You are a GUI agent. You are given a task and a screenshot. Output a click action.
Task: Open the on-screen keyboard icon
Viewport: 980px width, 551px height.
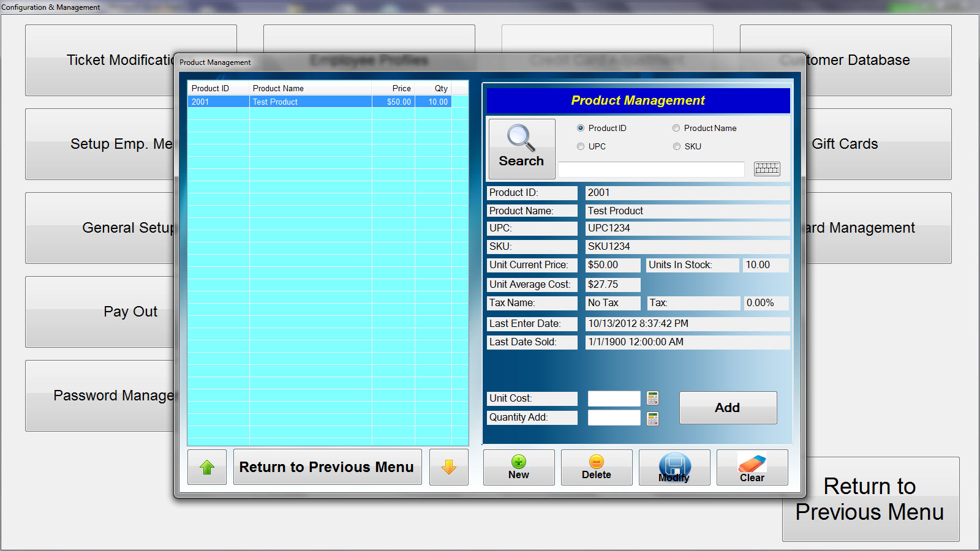[x=766, y=169]
